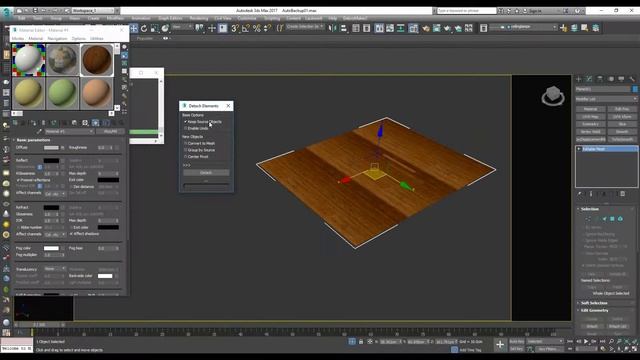Open the Rendering menu in main menu bar
Screen dimensions: 640x360
199,18
